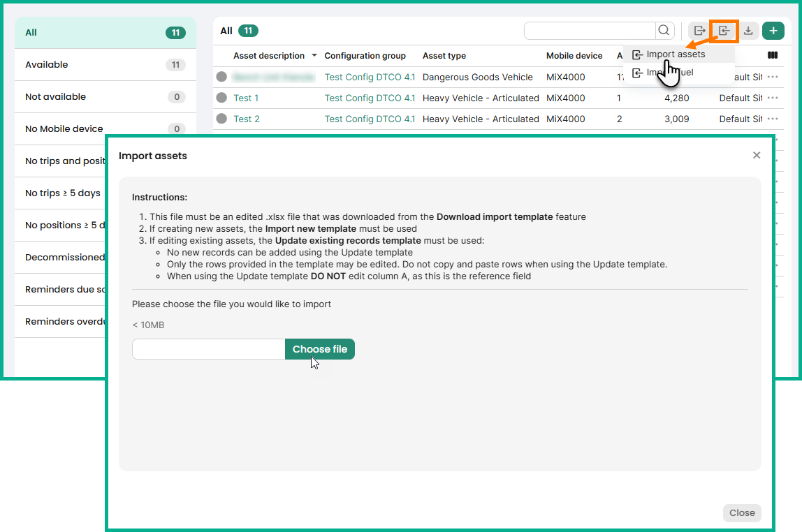The width and height of the screenshot is (802, 532).
Task: Open Test Config DTCO 4.1 link for Test 2
Action: click(370, 119)
